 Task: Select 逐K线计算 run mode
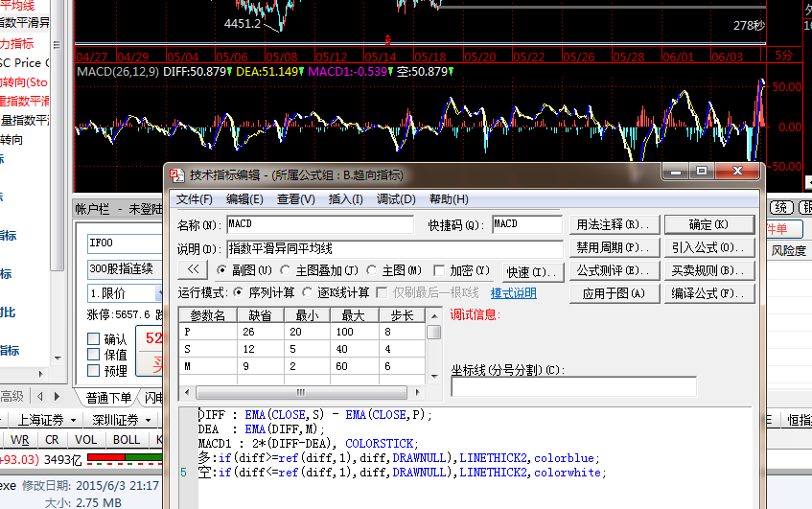[x=308, y=292]
